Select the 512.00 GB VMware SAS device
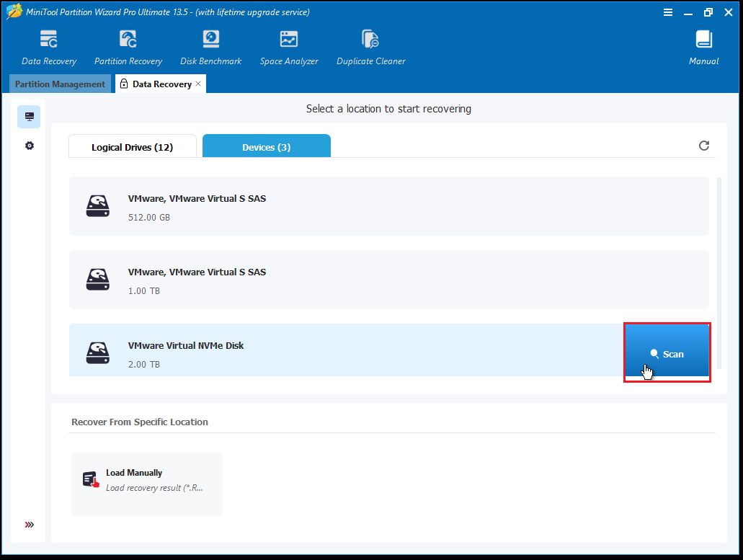 tap(389, 206)
